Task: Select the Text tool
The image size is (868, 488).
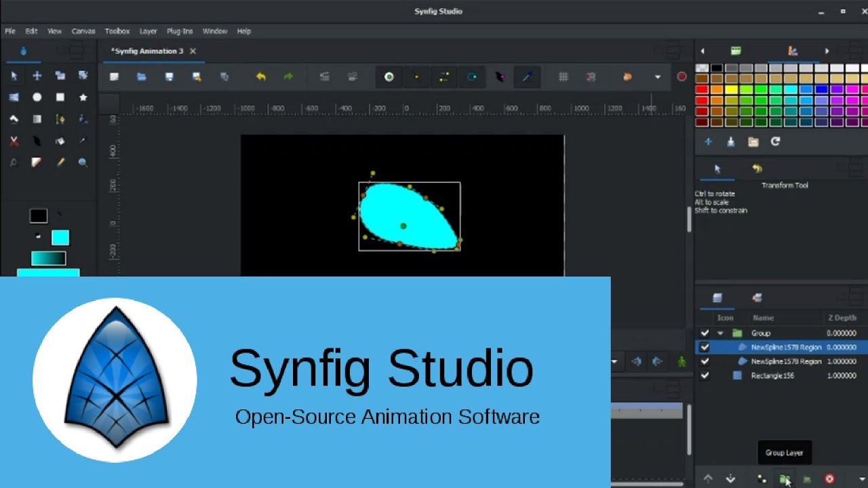Action: coord(14,163)
